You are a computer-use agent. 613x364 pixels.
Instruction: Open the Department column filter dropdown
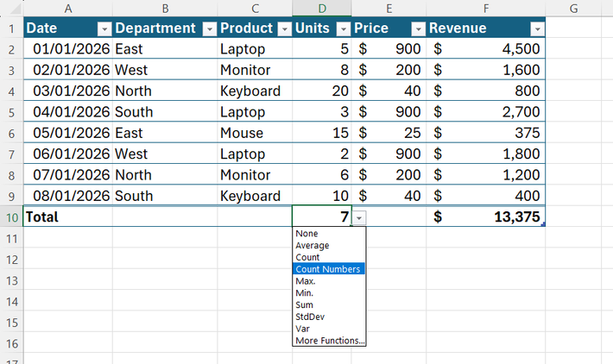click(210, 29)
